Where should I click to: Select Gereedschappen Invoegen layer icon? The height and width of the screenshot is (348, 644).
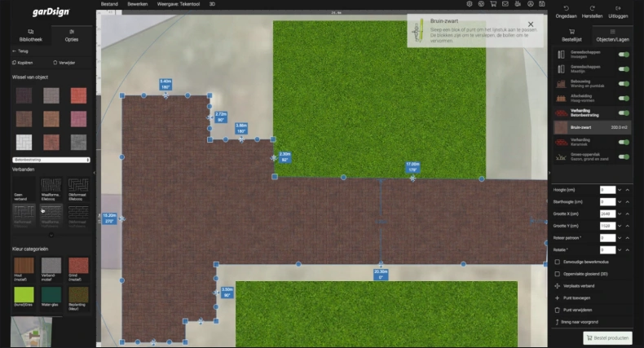561,55
